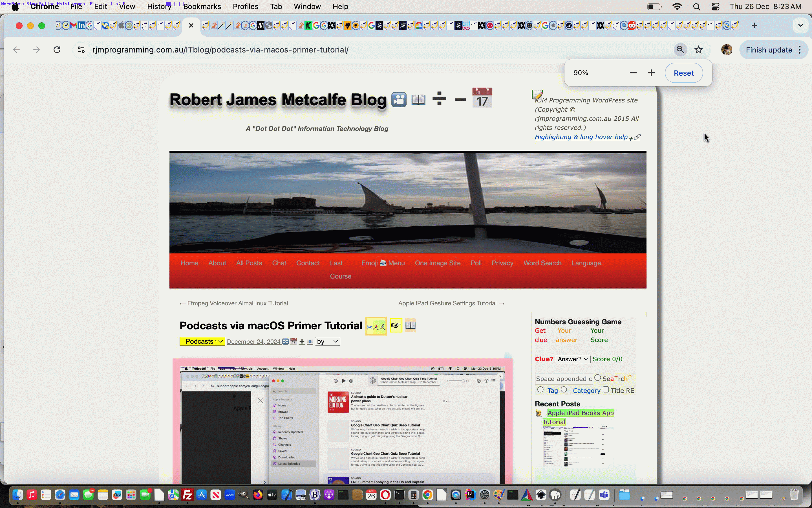Expand the Answer? dropdown in guessing game

pos(573,359)
